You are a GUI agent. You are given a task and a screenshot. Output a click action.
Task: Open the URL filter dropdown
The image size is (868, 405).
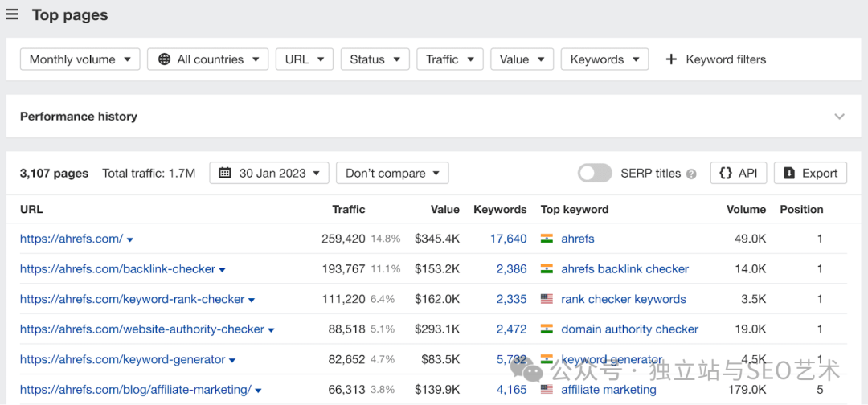tap(305, 59)
